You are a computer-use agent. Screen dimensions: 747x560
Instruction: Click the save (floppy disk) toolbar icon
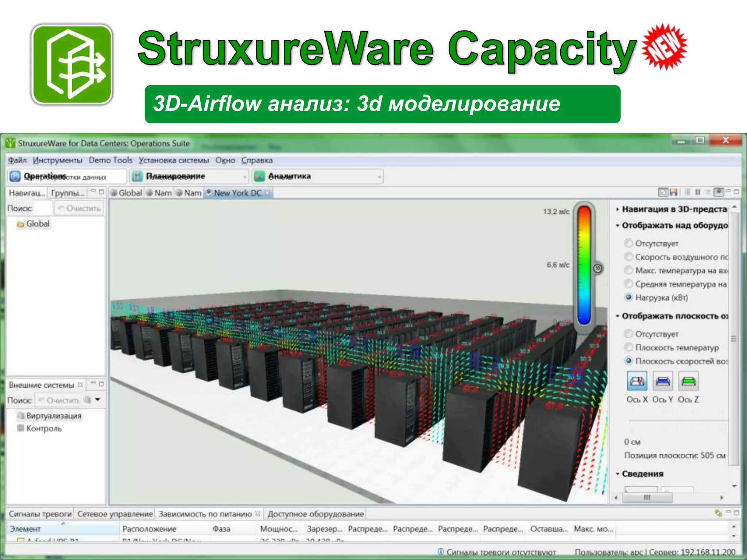click(673, 192)
